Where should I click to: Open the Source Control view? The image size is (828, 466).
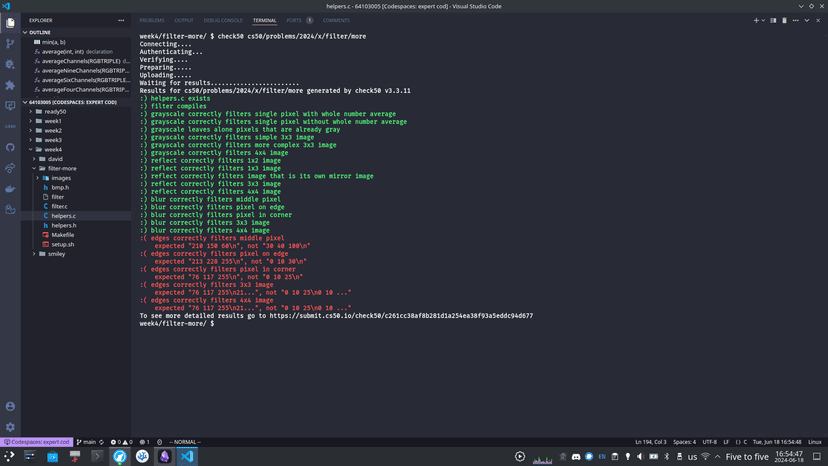tap(10, 43)
